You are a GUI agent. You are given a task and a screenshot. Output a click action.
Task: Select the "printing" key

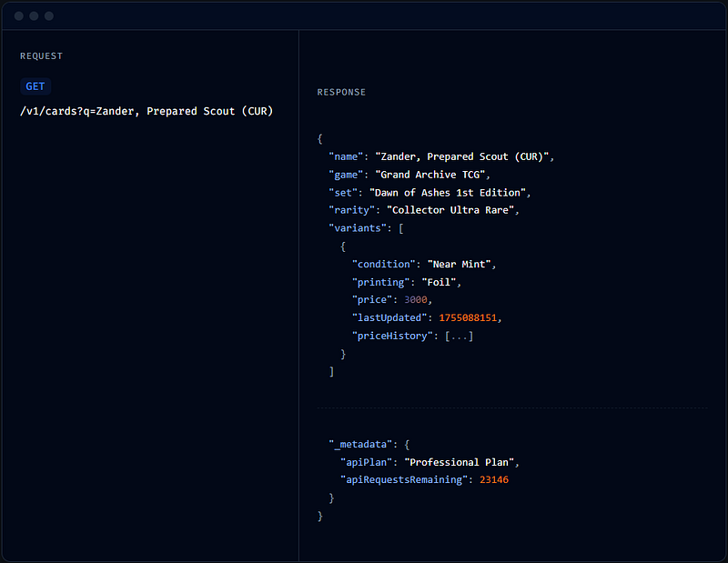tap(380, 283)
